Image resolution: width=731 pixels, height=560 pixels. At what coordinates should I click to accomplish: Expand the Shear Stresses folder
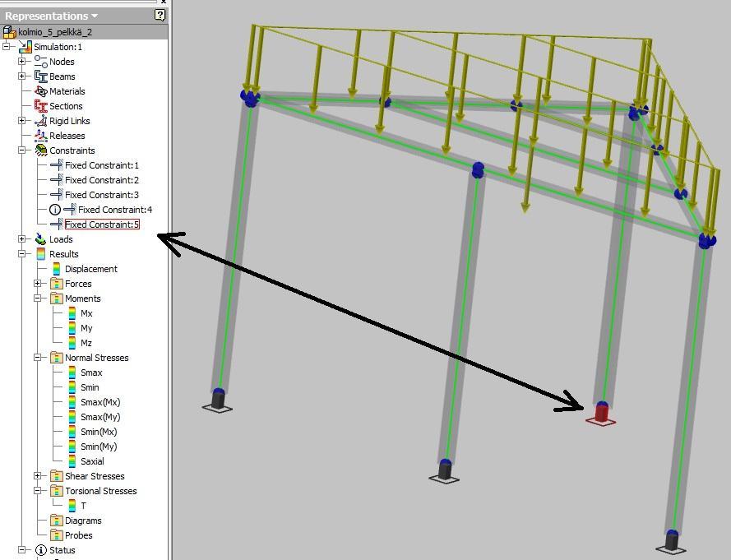coord(37,476)
